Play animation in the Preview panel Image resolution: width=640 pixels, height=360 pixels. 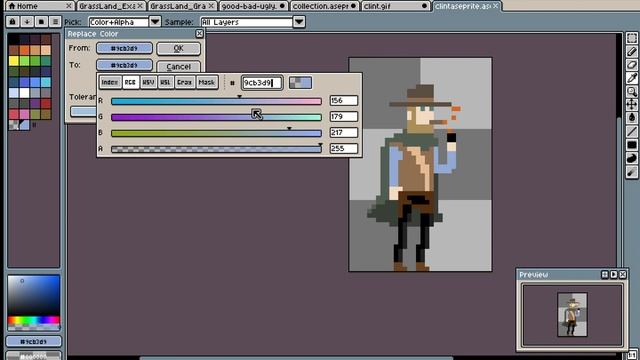click(x=614, y=275)
